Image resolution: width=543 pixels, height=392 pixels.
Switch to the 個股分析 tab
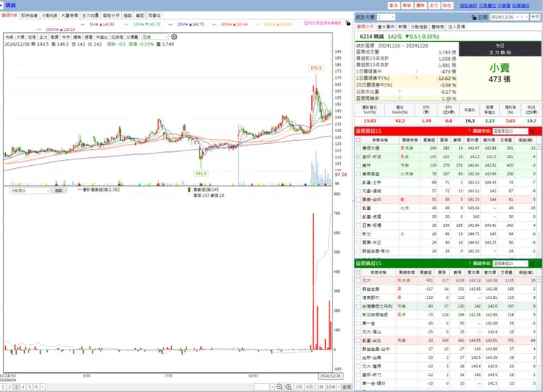(111, 15)
